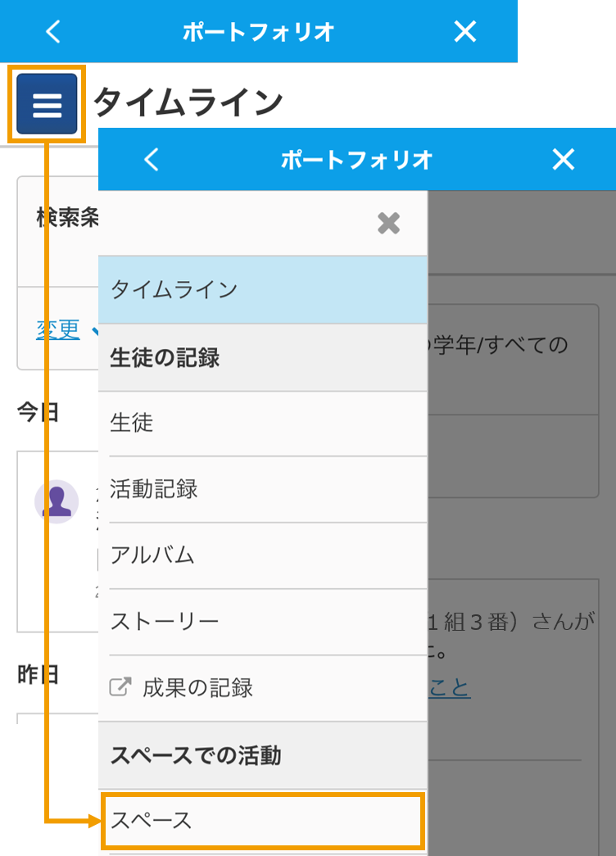Open 生徒 menu item
The image size is (616, 856).
[x=263, y=423]
